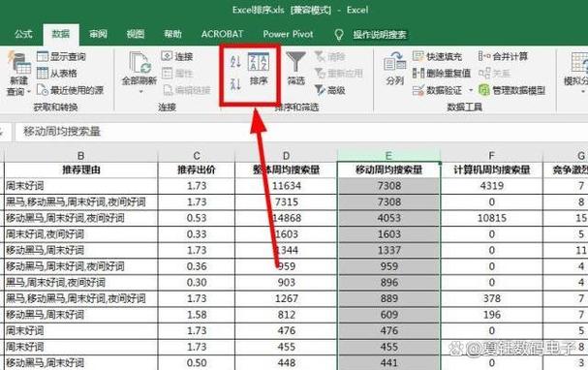Switch to the ACROBAT tab
Screen dimensions: 588x370
[x=223, y=34]
